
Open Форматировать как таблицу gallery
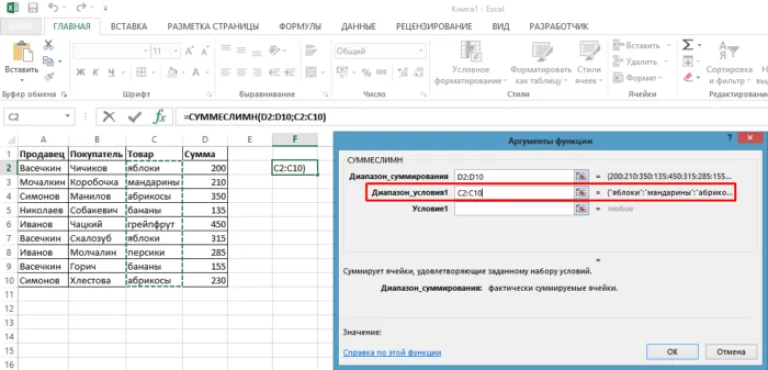(x=541, y=63)
